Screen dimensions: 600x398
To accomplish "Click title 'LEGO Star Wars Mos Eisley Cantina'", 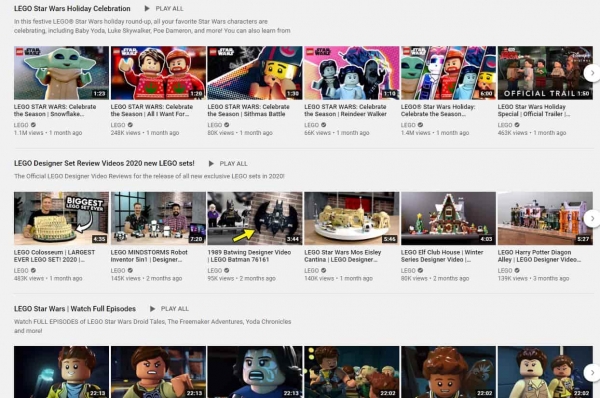I will tap(343, 256).
